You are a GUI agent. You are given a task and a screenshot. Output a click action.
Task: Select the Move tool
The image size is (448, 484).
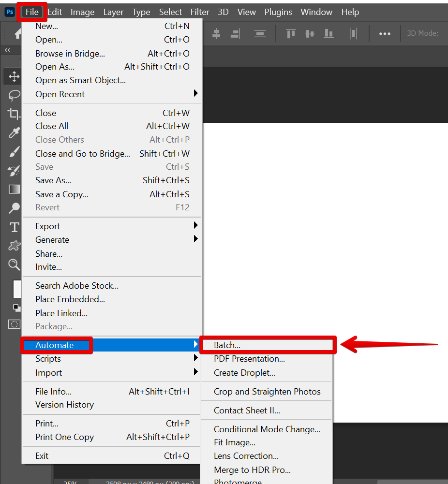(x=14, y=76)
